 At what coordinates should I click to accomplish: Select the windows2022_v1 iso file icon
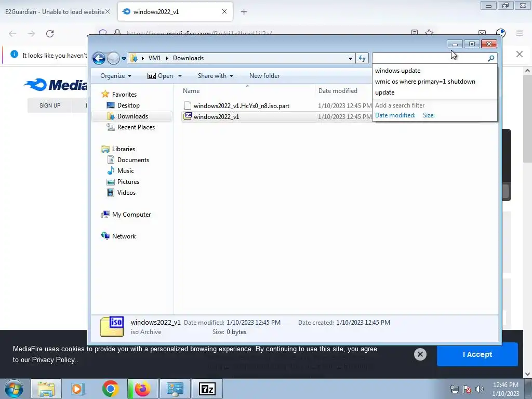(188, 116)
